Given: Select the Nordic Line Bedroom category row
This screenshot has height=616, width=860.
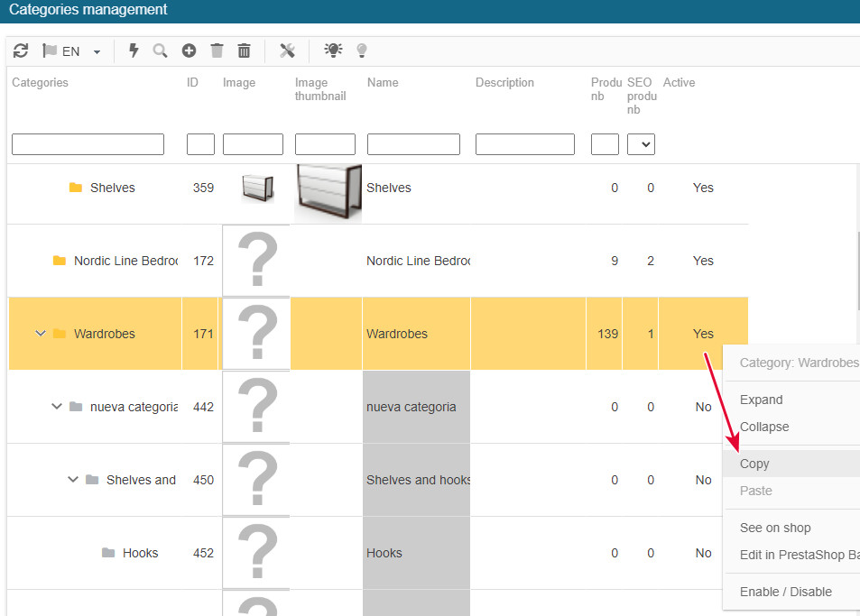Looking at the screenshot, I should 125,261.
